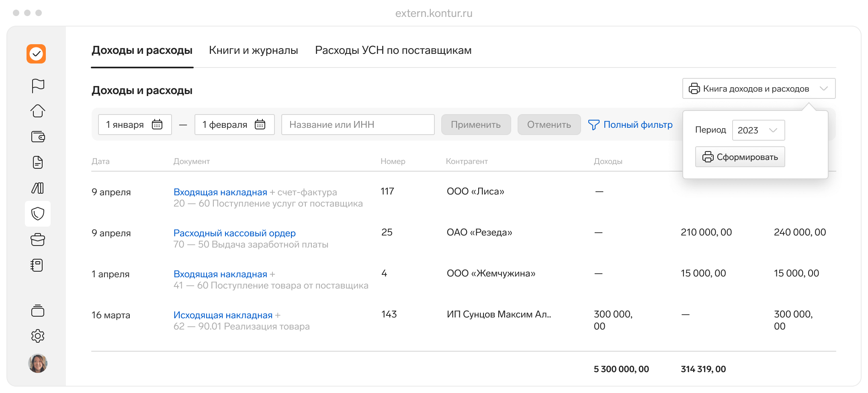Open settings gear in sidebar
The width and height of the screenshot is (868, 393).
click(x=38, y=336)
